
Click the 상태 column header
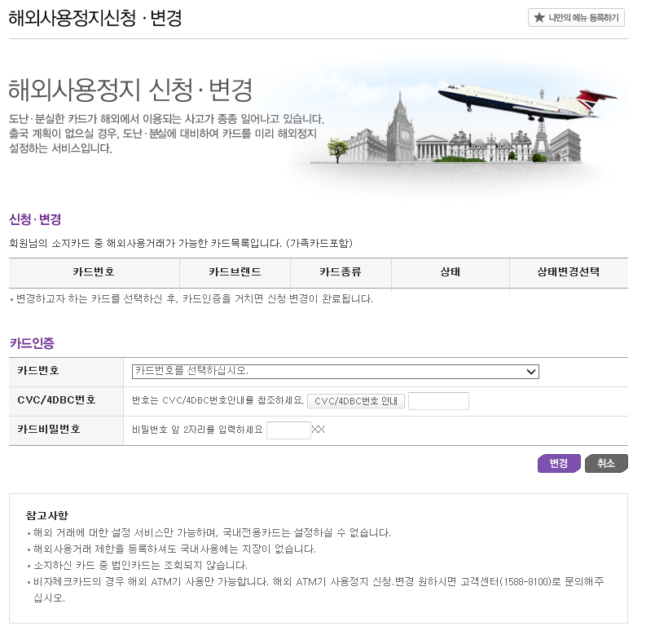450,272
